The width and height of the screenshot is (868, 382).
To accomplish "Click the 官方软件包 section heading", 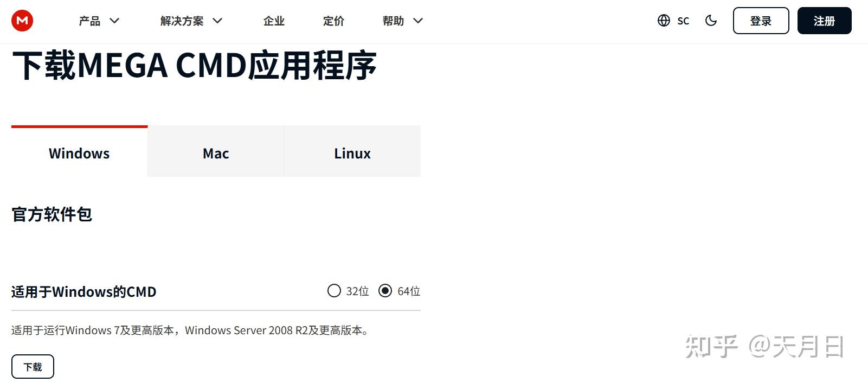I will (x=52, y=214).
